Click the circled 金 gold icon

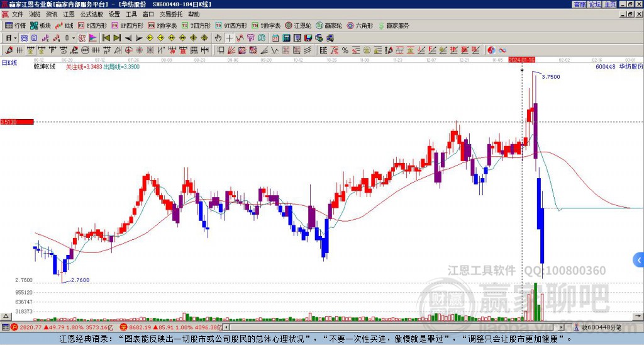tap(367, 50)
